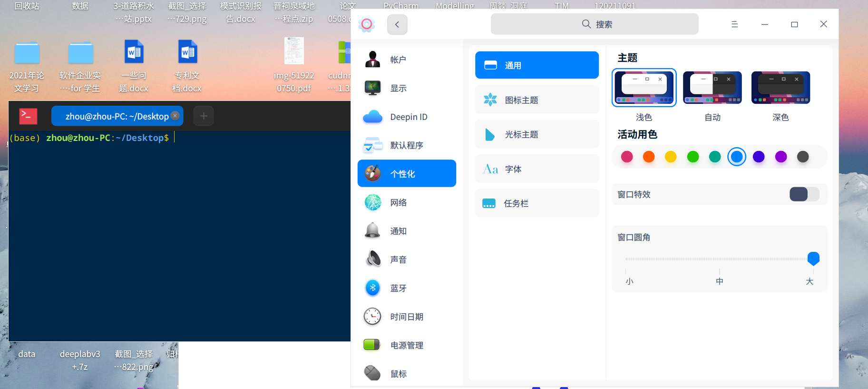This screenshot has width=868, height=389.
Task: Click the terminal app icon in the terminal window
Action: 28,116
